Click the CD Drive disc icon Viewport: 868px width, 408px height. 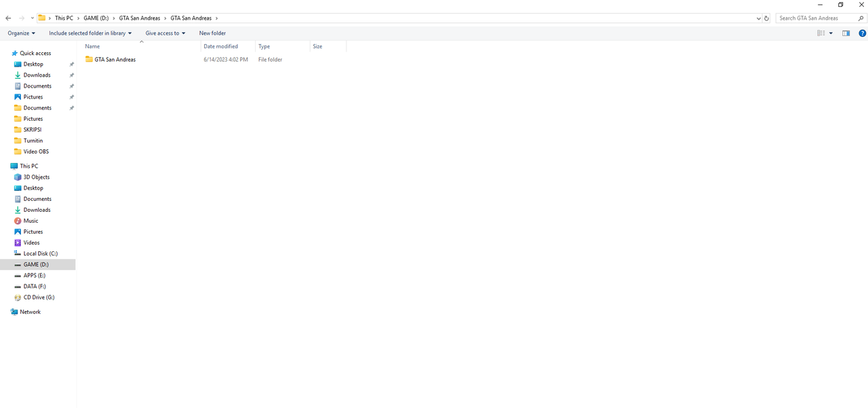pyautogui.click(x=18, y=297)
